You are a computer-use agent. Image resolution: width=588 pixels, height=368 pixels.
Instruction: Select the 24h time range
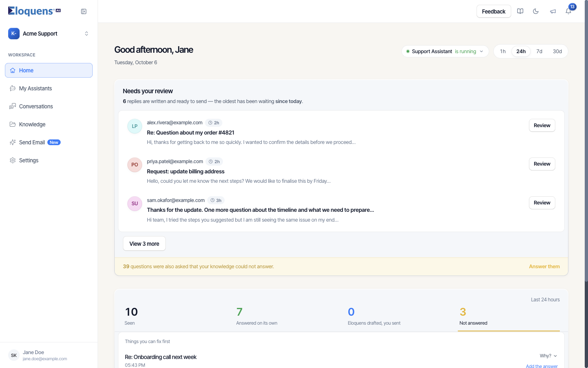click(521, 52)
